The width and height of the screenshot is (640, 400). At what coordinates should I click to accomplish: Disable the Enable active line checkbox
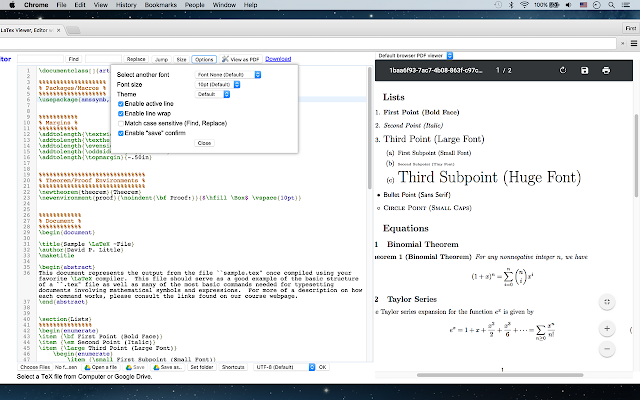[121, 104]
